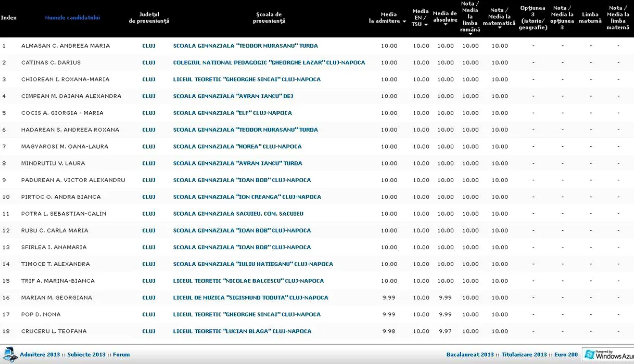Select candidate row Cruceru L. Teofana
Image resolution: width=634 pixels, height=364 pixels.
click(x=54, y=331)
